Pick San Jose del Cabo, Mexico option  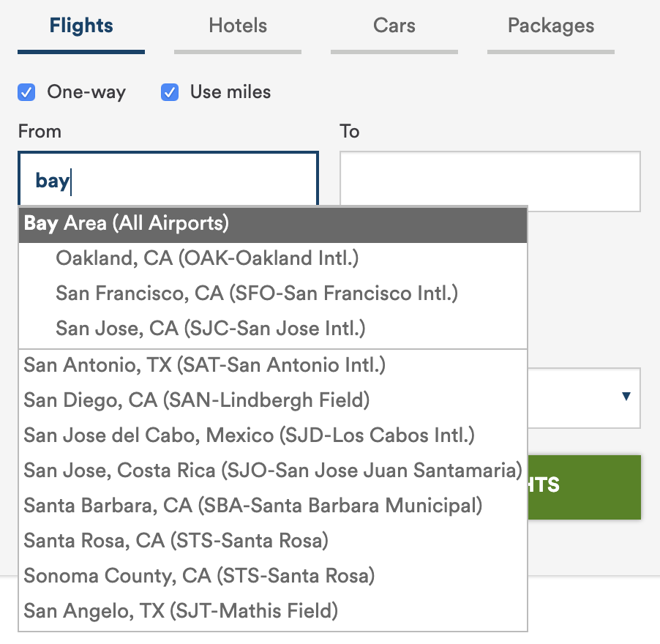pos(249,435)
